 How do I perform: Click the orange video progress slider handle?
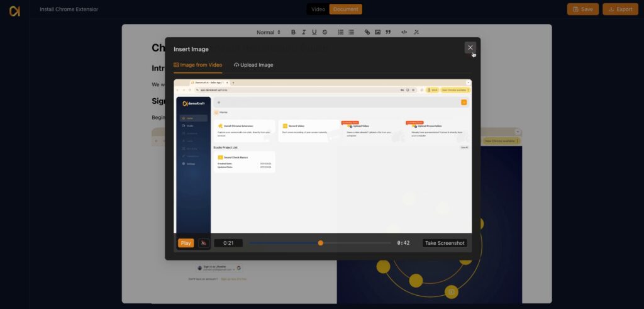[321, 243]
